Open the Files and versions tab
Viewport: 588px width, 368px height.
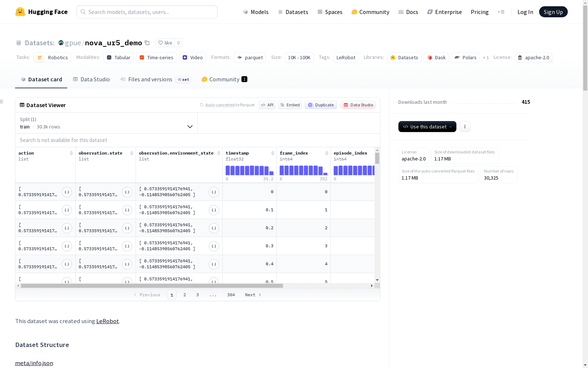(x=155, y=79)
